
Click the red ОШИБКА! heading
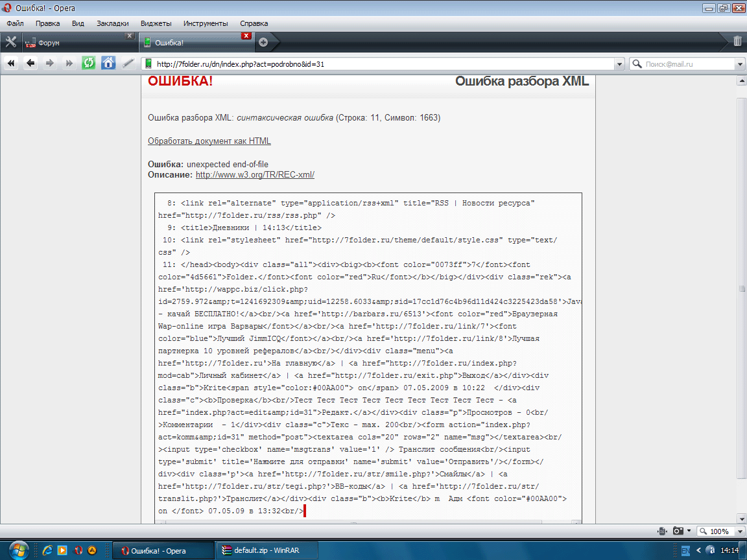coord(180,81)
